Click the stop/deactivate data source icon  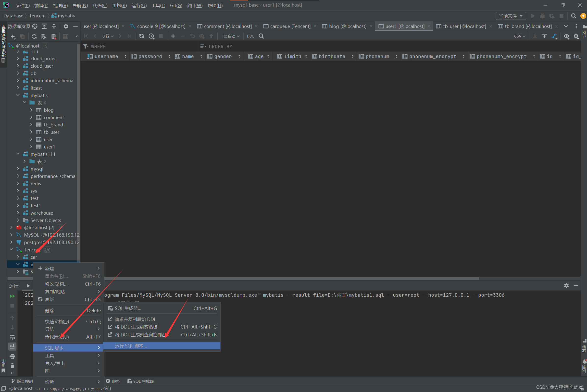pyautogui.click(x=53, y=37)
